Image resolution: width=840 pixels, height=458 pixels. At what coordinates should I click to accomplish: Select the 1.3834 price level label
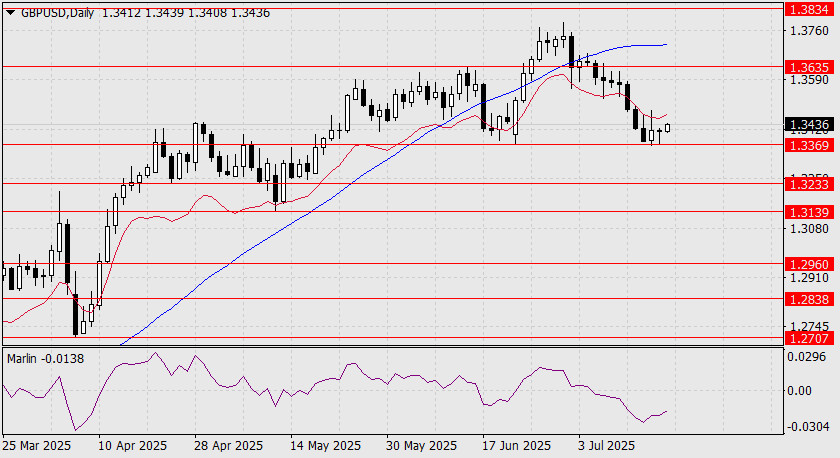click(809, 9)
